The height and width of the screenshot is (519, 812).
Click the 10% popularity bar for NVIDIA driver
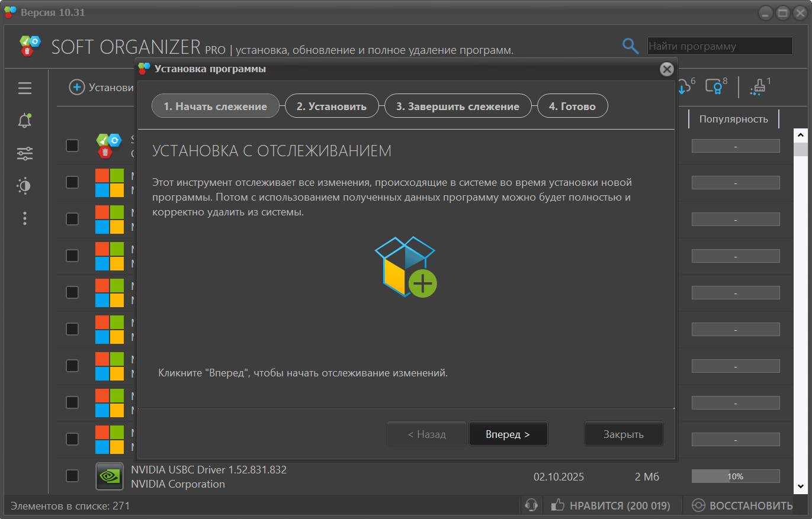(x=736, y=476)
